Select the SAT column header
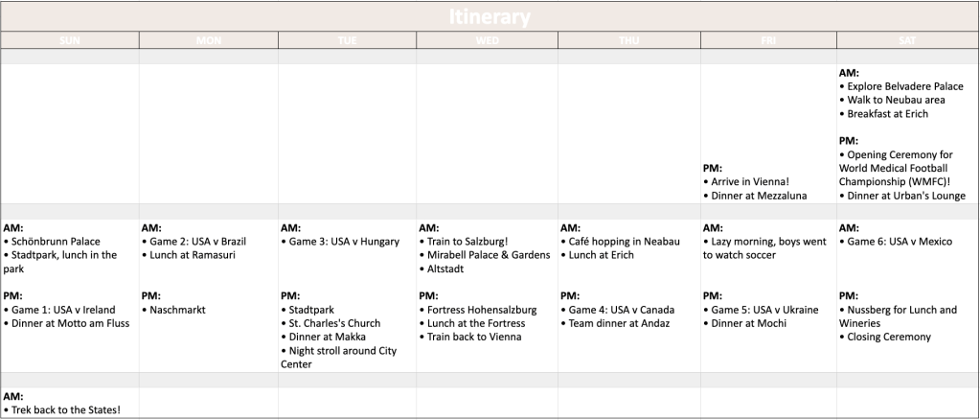 coord(907,40)
